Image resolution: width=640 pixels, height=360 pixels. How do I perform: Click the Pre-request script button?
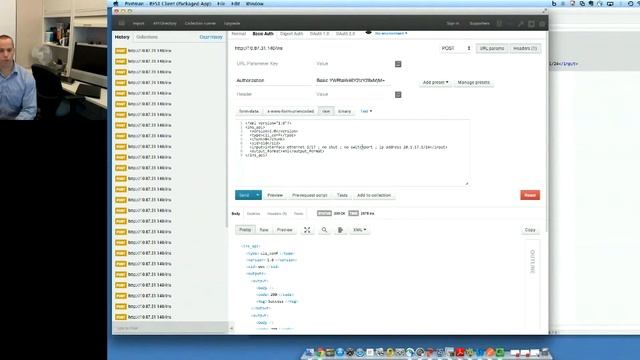pyautogui.click(x=309, y=196)
